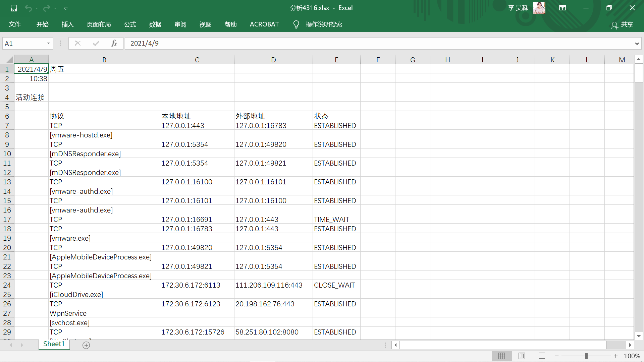Click the Save icon in title bar
Viewport: 644px width, 362px height.
(x=14, y=8)
